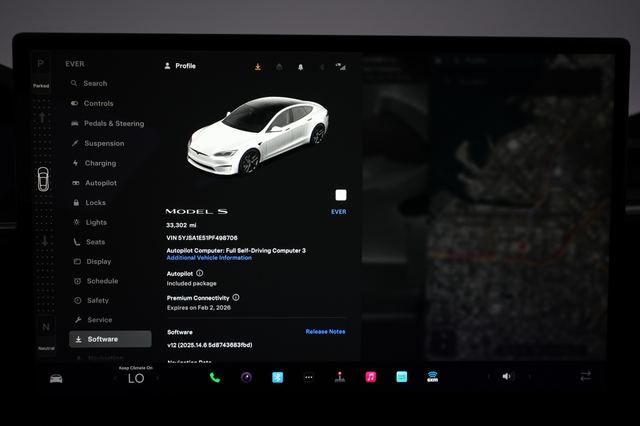Raise temperature with right chevron
This screenshot has height=426, width=640.
click(x=158, y=378)
